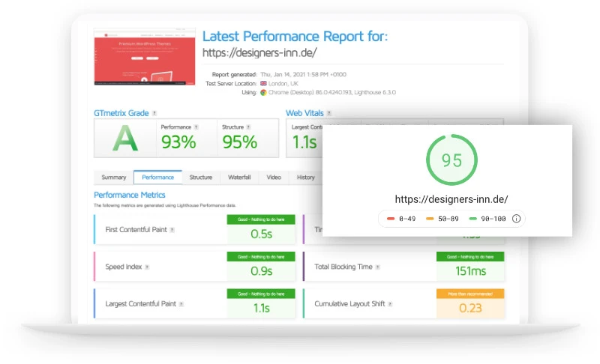Screen dimensions: 600x364
Task: Click the red 0-49 legend item
Action: pyautogui.click(x=401, y=219)
